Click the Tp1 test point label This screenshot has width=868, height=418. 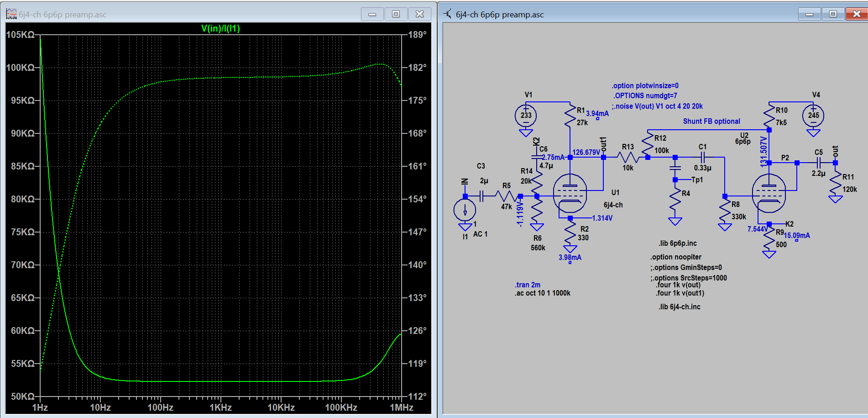[697, 180]
